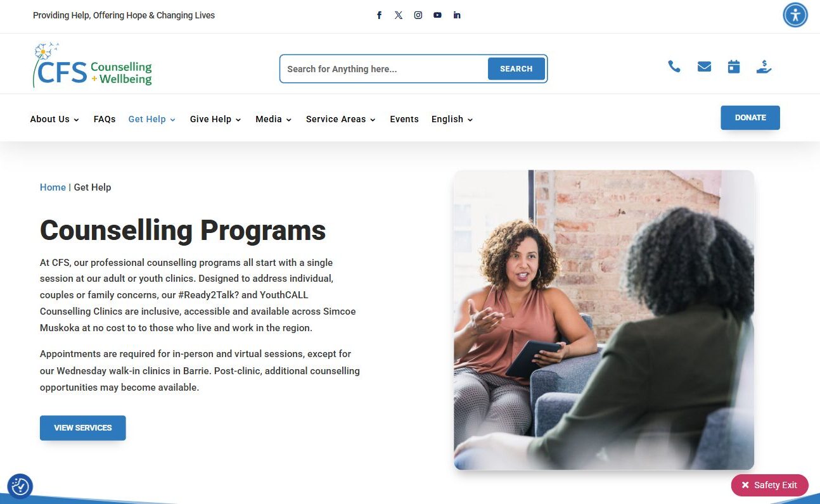Expand the Get Help dropdown
820x504 pixels.
151,119
